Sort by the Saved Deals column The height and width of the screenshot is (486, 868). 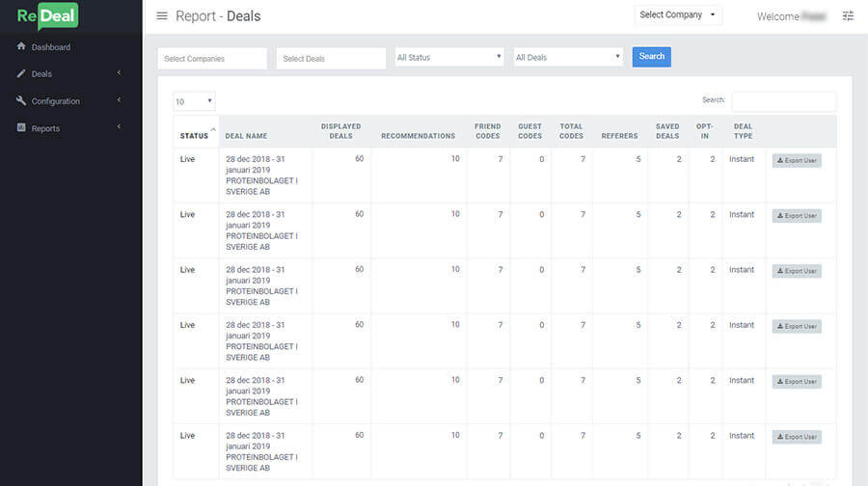pyautogui.click(x=667, y=132)
